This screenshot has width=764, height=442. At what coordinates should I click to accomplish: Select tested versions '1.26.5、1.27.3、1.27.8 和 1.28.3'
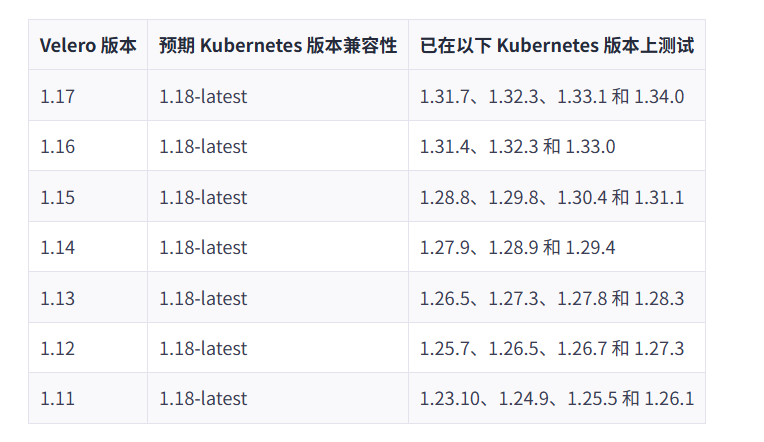tap(552, 298)
